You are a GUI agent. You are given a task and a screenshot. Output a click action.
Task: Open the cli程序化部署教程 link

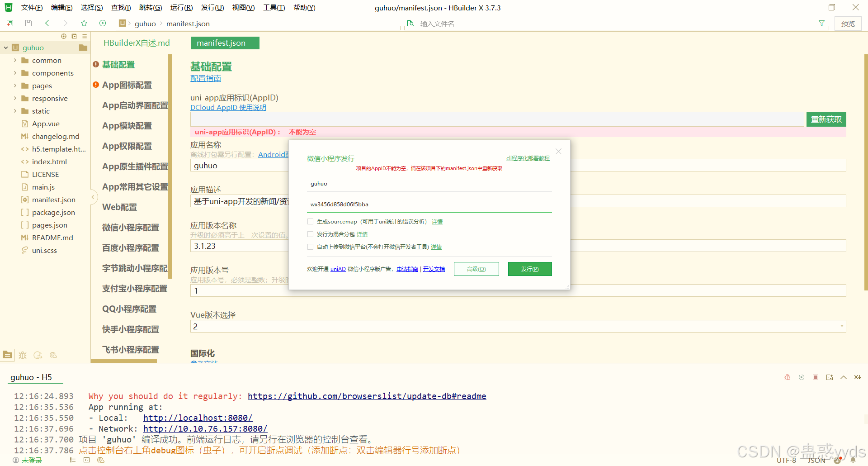[x=528, y=158]
